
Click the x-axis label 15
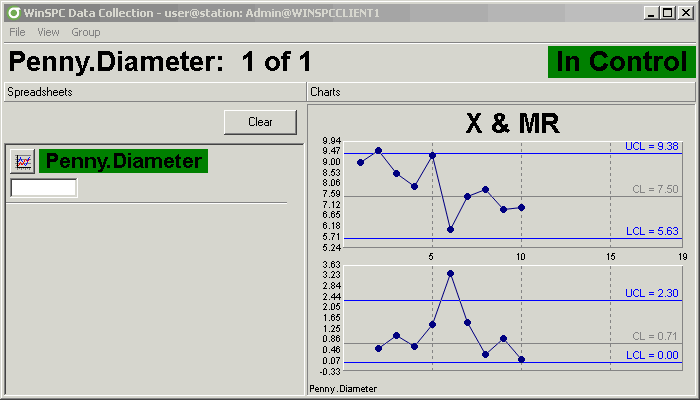(x=611, y=257)
